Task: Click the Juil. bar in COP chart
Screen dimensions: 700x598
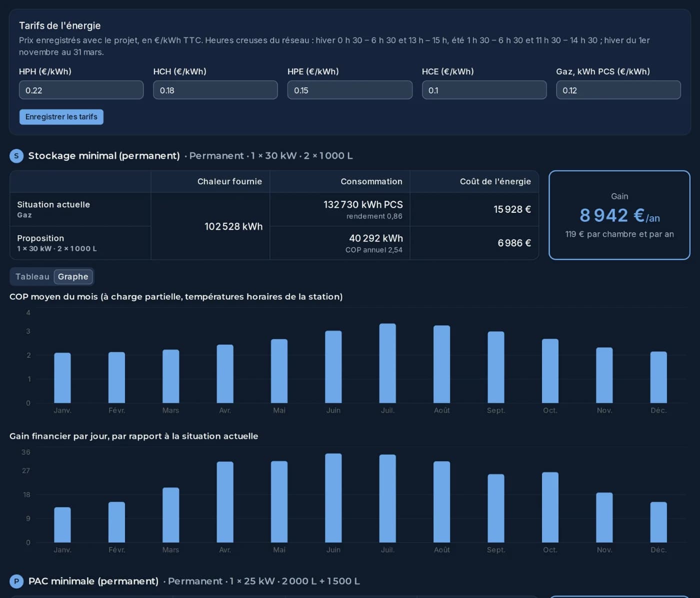Action: coord(387,363)
